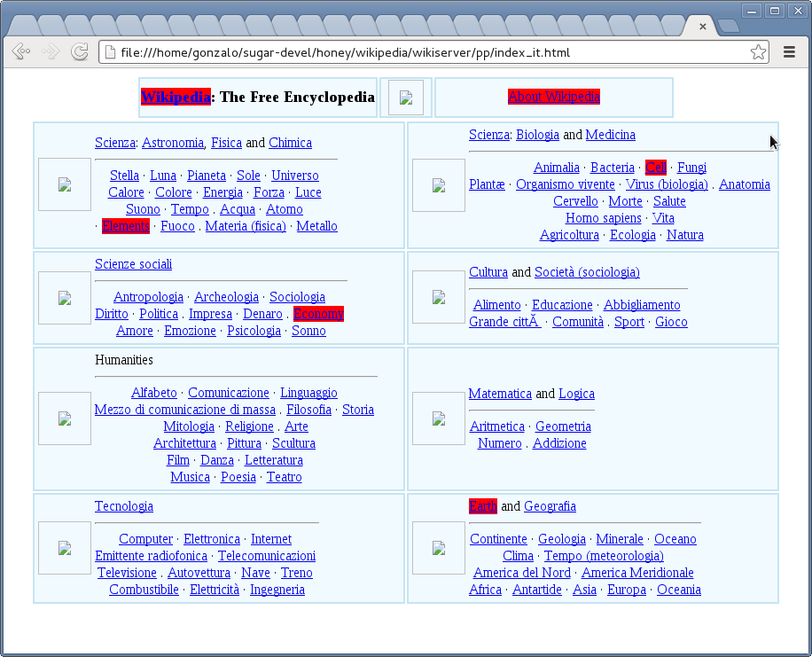
Task: Click the broken image beside Wikipedia header
Action: click(406, 98)
